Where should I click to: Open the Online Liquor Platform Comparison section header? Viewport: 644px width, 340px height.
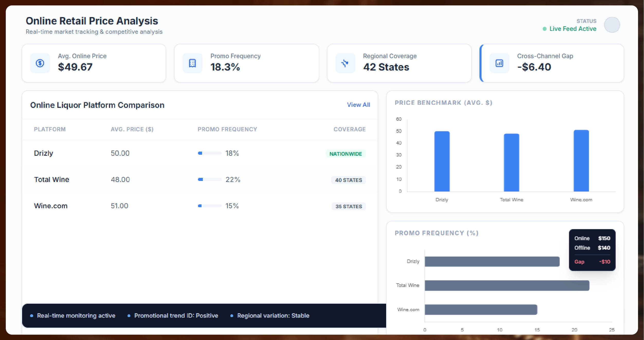pyautogui.click(x=97, y=105)
